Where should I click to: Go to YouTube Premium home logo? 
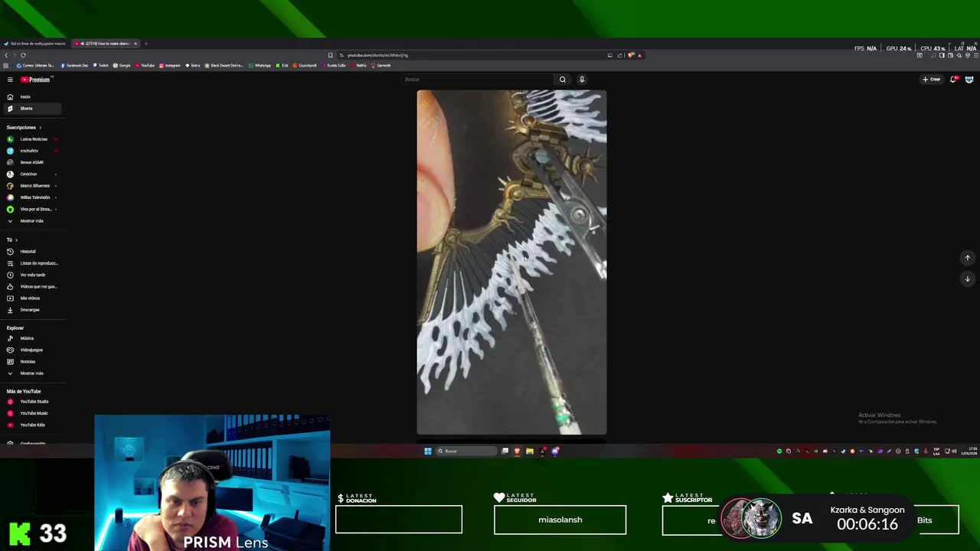coord(35,80)
